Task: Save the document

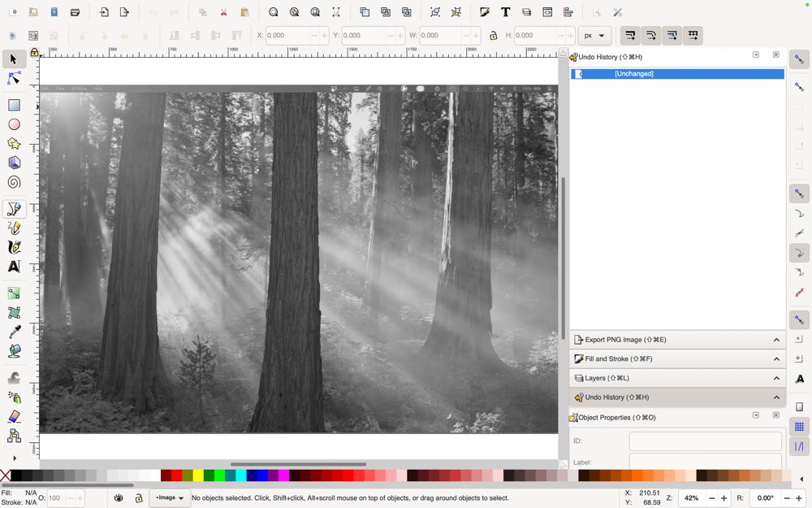Action: (54, 12)
